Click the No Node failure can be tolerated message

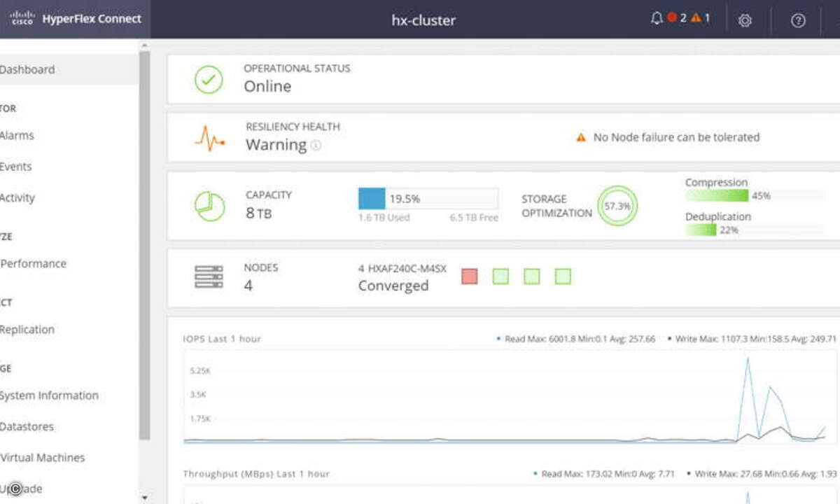[676, 137]
